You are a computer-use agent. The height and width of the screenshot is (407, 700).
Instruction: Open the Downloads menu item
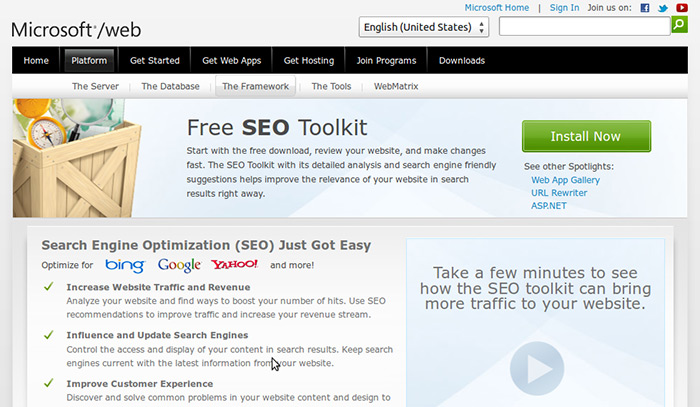(461, 61)
